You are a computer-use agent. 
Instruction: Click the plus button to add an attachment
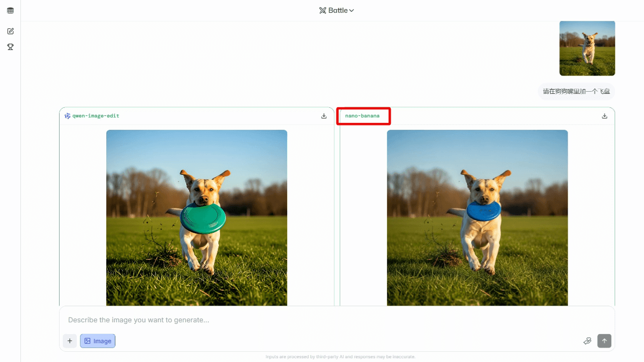tap(69, 341)
